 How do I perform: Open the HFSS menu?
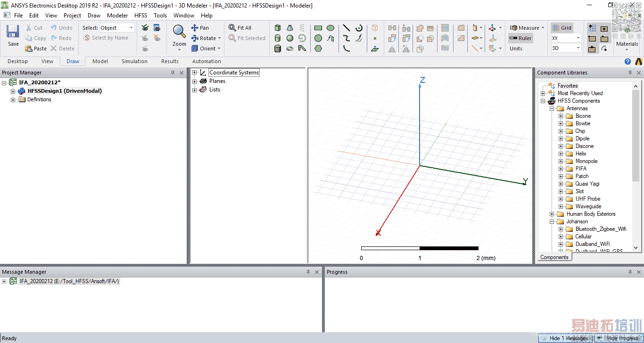(x=141, y=15)
